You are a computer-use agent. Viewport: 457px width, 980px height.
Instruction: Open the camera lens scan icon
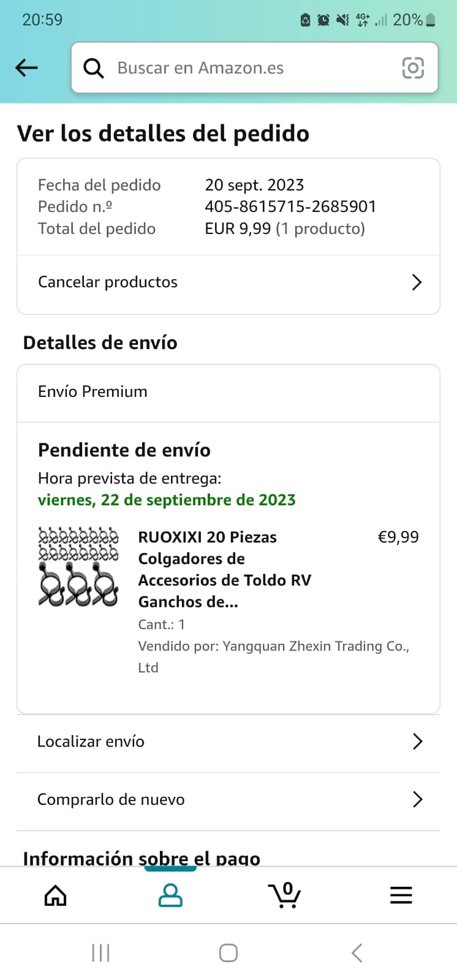(x=413, y=68)
